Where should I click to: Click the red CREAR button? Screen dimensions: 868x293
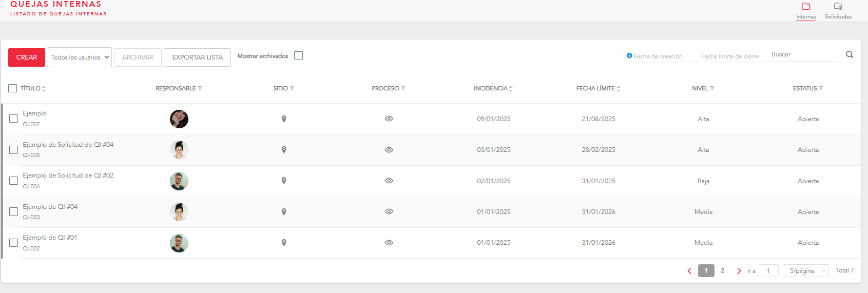tap(27, 57)
